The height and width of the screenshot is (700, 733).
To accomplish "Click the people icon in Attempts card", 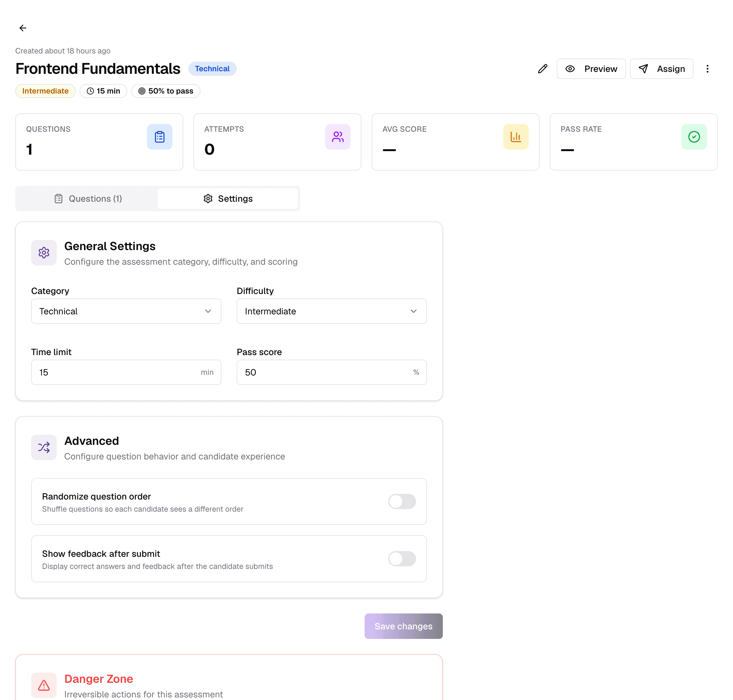I will click(x=338, y=137).
